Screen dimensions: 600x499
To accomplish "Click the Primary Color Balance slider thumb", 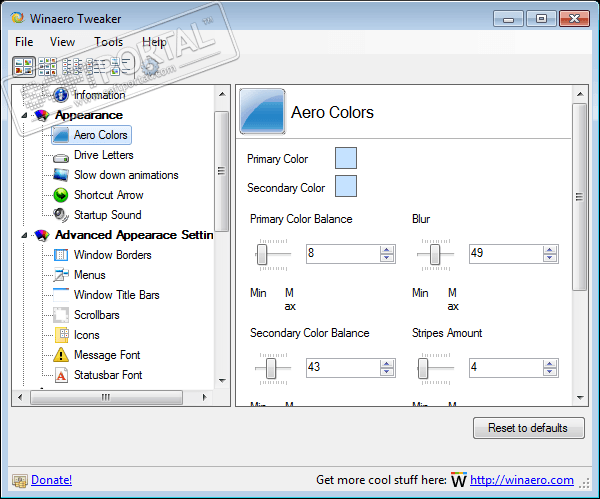I will 262,254.
